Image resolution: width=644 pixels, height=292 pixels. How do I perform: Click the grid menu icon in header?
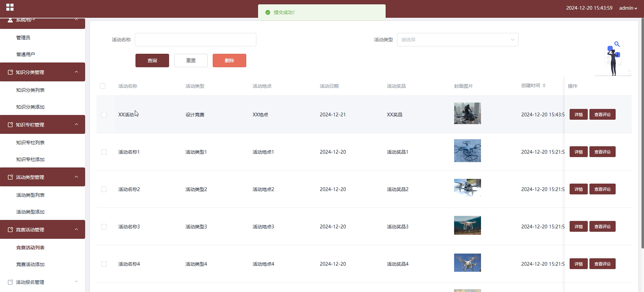click(x=10, y=7)
